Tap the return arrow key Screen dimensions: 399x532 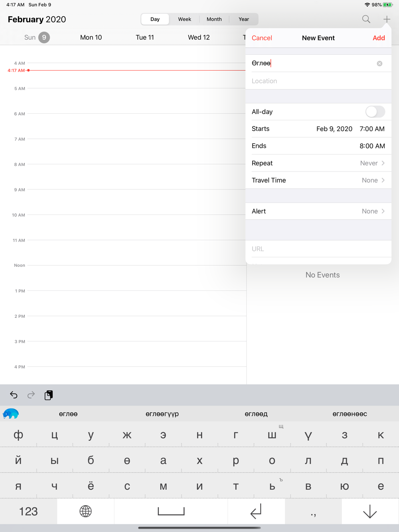[x=256, y=511]
